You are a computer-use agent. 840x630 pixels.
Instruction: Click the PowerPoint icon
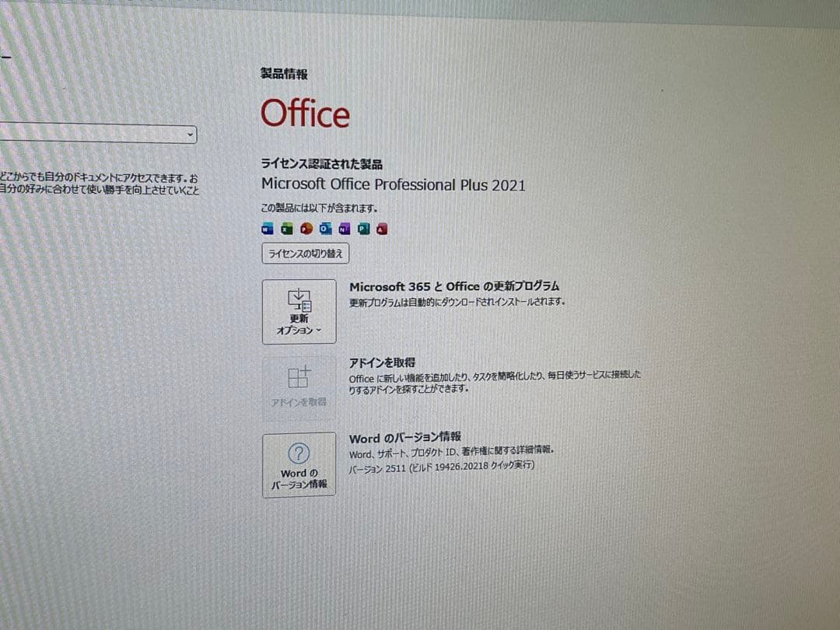coord(306,228)
